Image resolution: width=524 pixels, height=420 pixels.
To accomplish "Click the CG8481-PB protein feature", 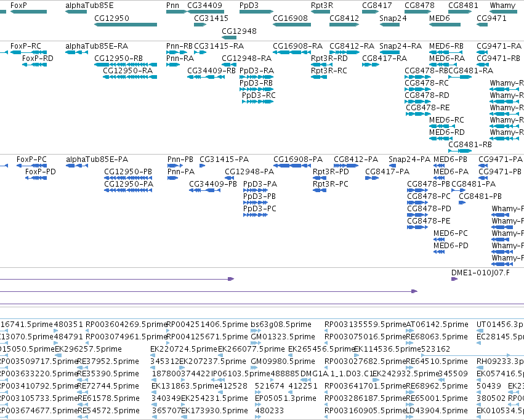I will (x=462, y=203).
